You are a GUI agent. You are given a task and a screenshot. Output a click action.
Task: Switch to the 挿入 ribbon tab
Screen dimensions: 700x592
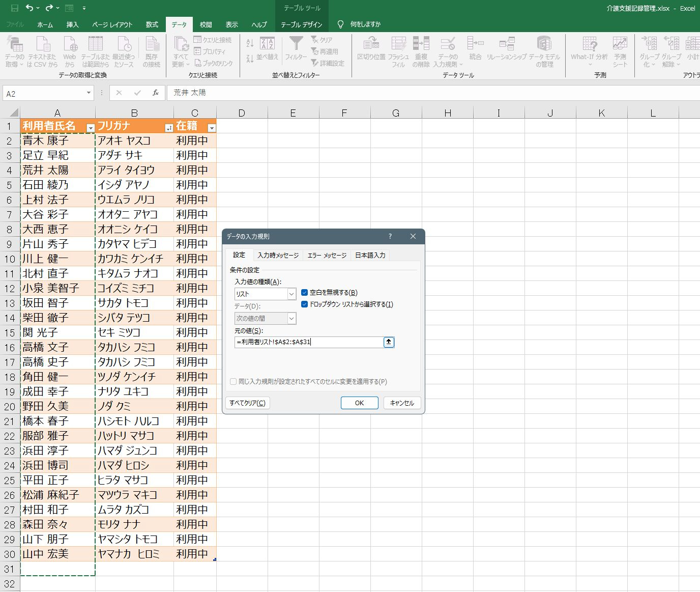click(72, 24)
